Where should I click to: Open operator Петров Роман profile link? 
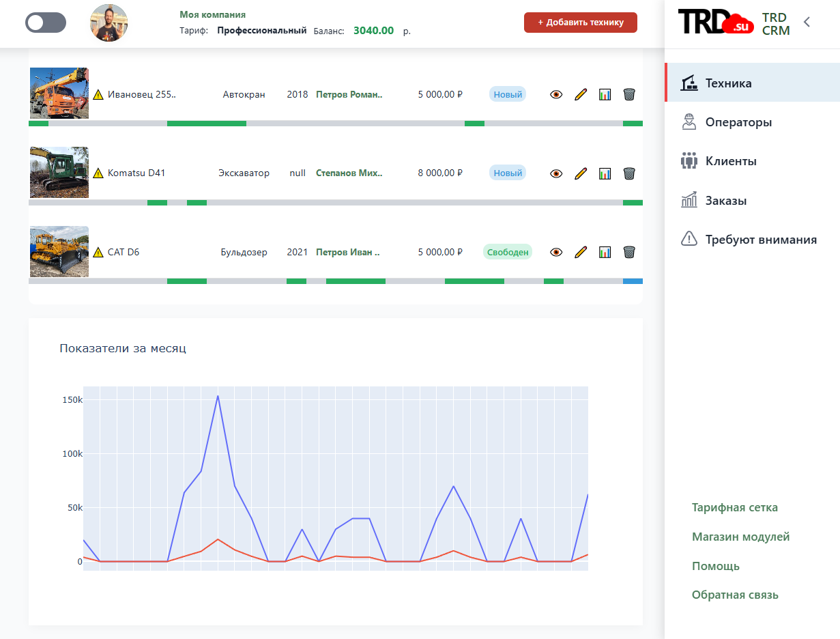[x=349, y=95]
